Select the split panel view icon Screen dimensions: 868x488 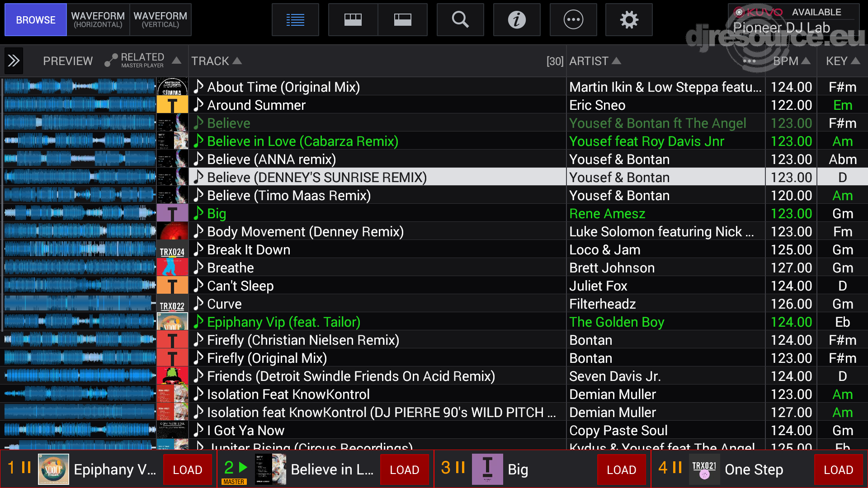tap(402, 20)
